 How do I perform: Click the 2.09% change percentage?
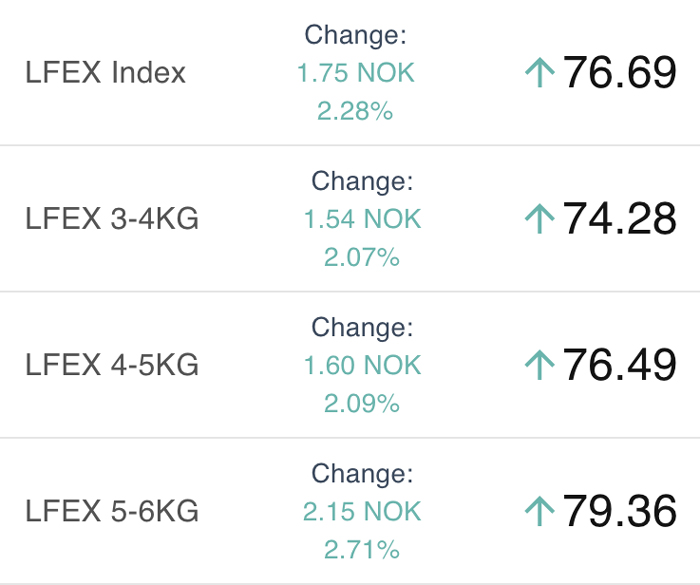coord(362,403)
